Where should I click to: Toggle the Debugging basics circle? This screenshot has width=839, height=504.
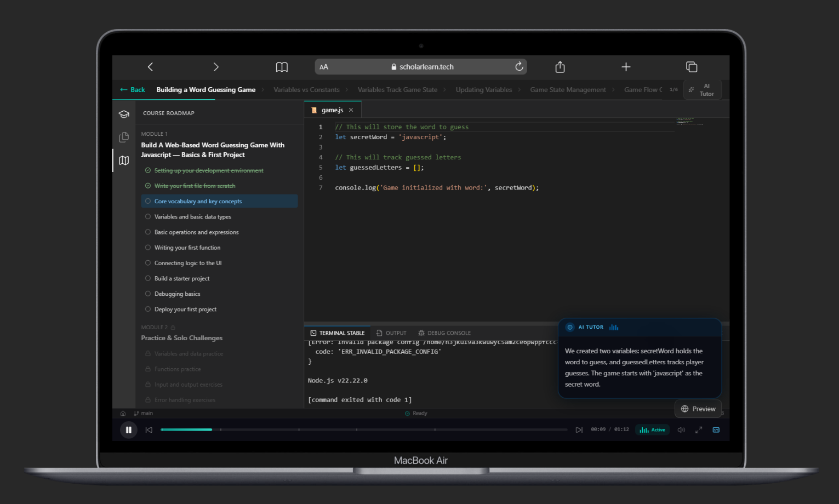coord(148,294)
